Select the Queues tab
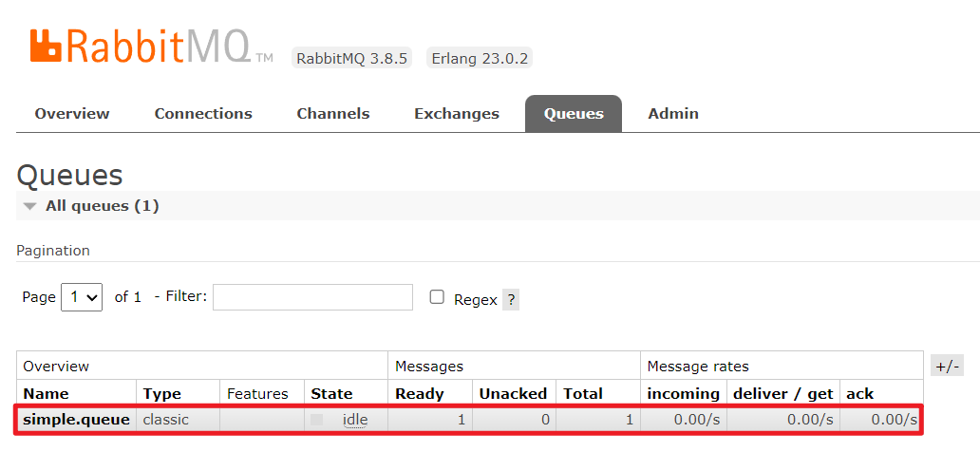This screenshot has width=980, height=452. [x=574, y=114]
